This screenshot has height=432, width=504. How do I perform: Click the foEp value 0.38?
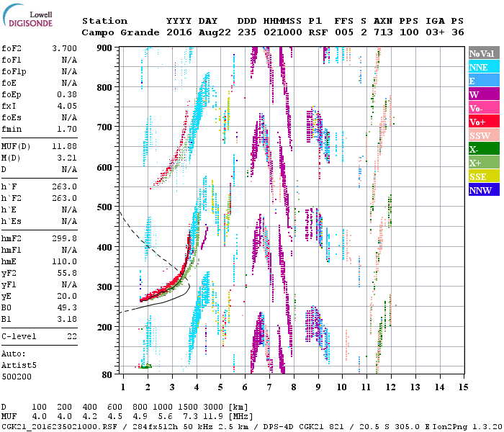(67, 94)
